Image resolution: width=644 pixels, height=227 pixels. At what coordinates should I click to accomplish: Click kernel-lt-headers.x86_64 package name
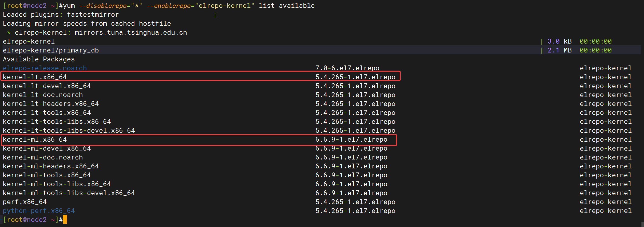[x=51, y=104]
